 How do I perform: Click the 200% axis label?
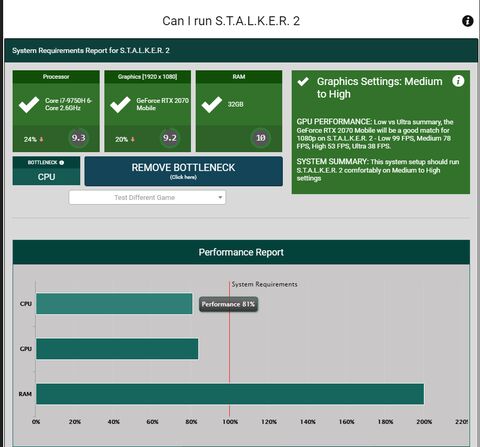click(424, 422)
